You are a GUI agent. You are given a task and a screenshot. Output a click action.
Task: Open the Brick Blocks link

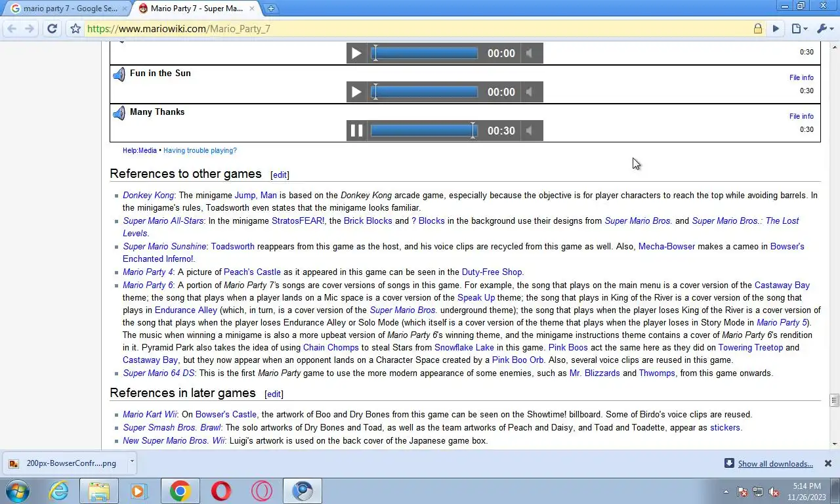coord(368,220)
